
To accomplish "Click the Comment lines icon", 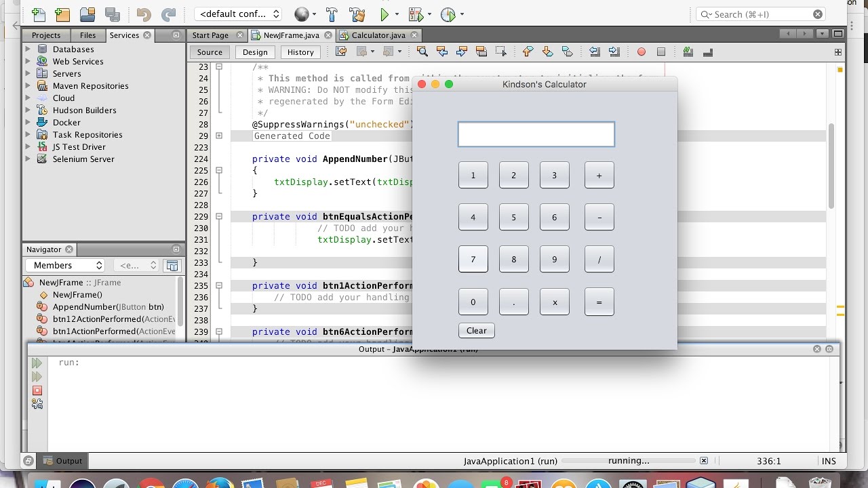I will pos(688,52).
